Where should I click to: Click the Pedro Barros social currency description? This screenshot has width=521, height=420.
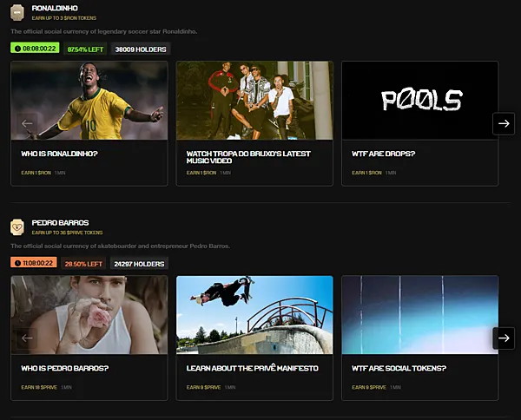tap(121, 246)
